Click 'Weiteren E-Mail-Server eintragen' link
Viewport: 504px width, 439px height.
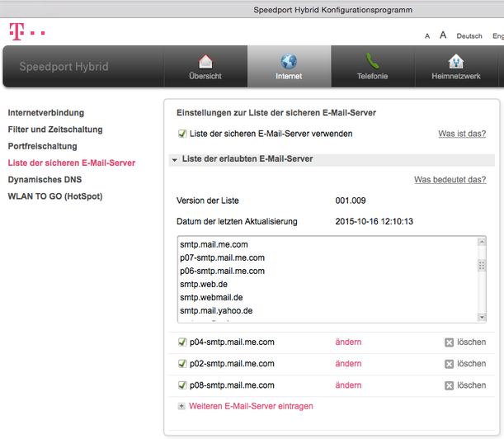251,406
